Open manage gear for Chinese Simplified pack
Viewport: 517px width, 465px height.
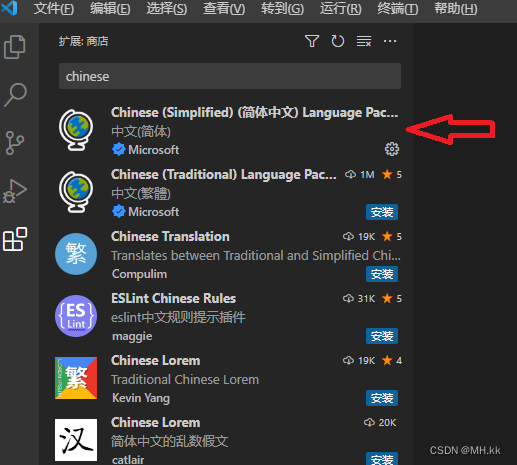pos(392,149)
